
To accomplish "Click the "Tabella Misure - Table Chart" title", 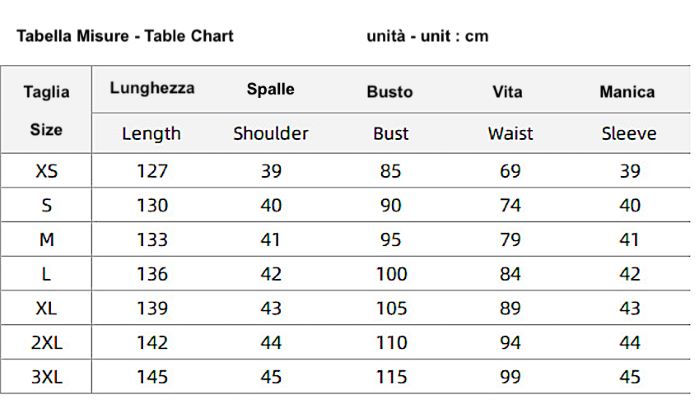I will click(125, 36).
